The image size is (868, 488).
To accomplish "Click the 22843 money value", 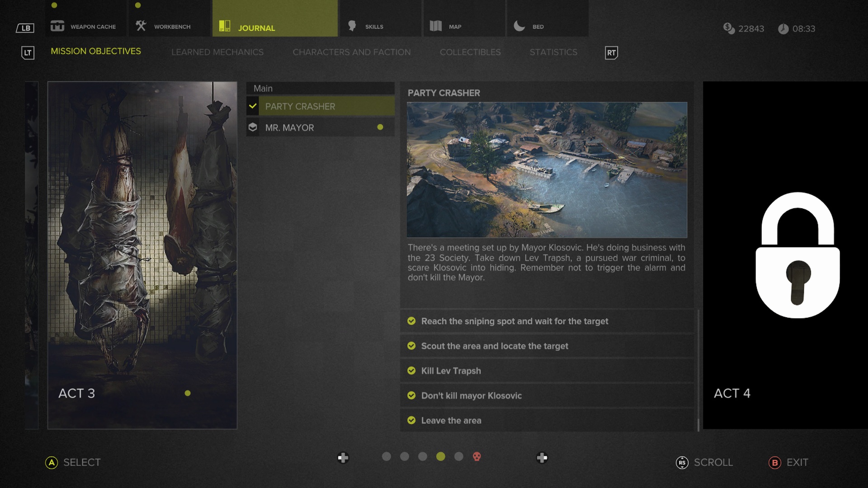I will [751, 29].
